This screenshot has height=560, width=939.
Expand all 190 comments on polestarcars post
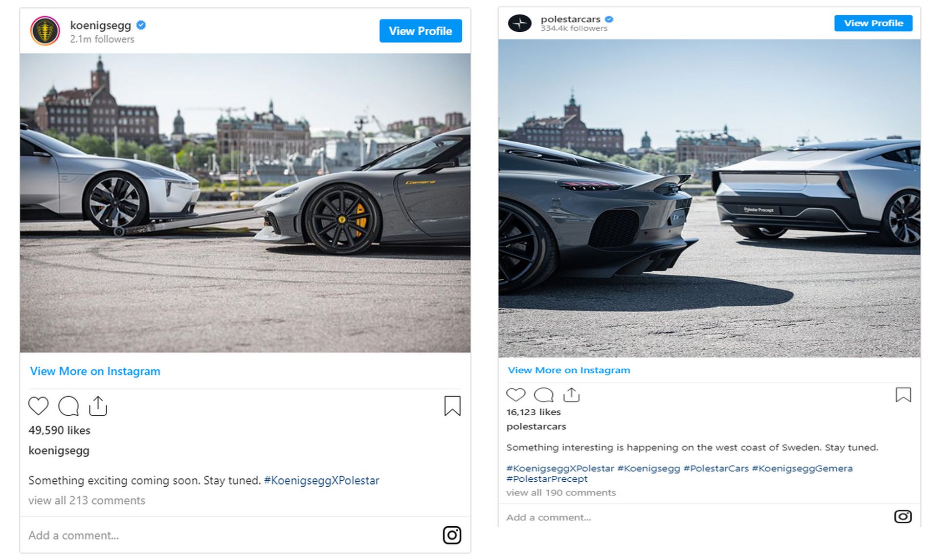pyautogui.click(x=561, y=493)
